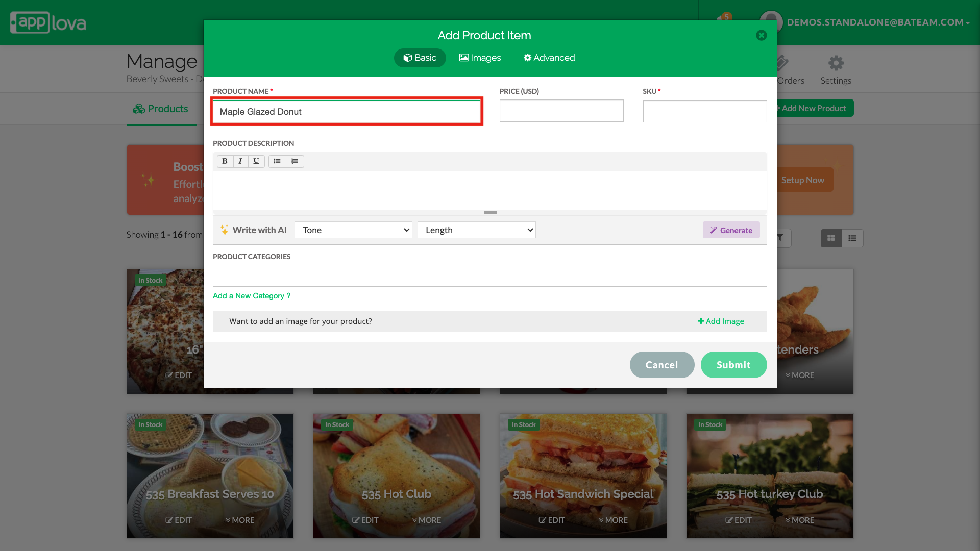This screenshot has height=551, width=980.
Task: Edit the 535 Hot Club product
Action: tap(365, 520)
